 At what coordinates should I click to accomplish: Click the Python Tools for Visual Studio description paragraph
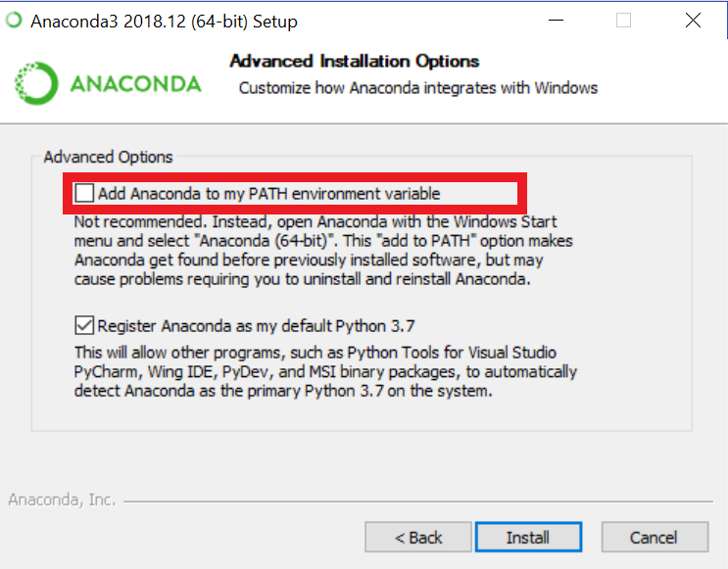325,371
